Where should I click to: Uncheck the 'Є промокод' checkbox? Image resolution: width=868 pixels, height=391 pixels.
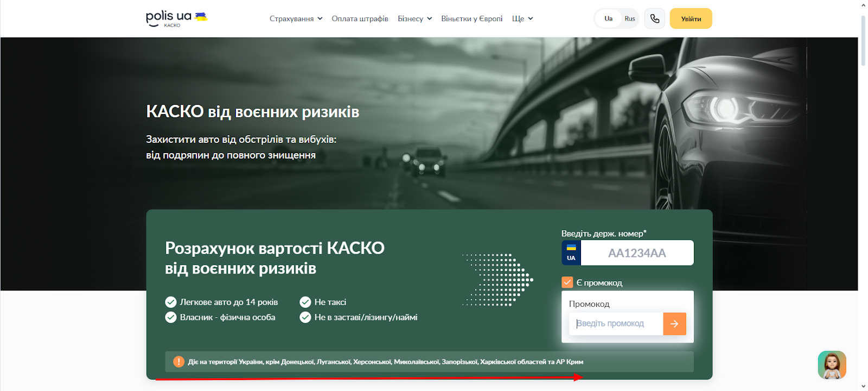pyautogui.click(x=567, y=282)
